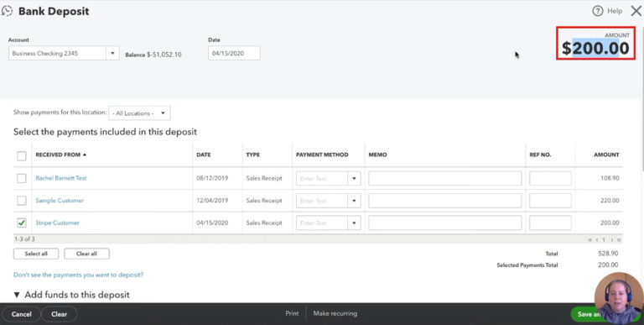Tick the checkbox for Rachel Barnett Test
Image resolution: width=644 pixels, height=325 pixels.
(x=21, y=178)
